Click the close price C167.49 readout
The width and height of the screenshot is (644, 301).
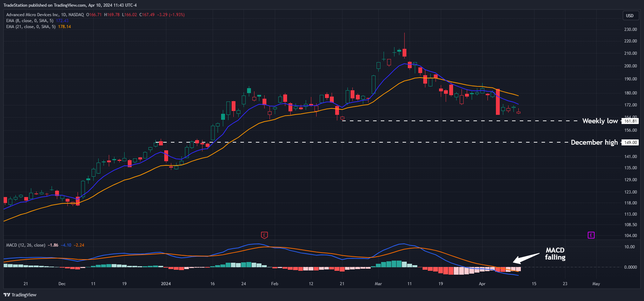147,15
